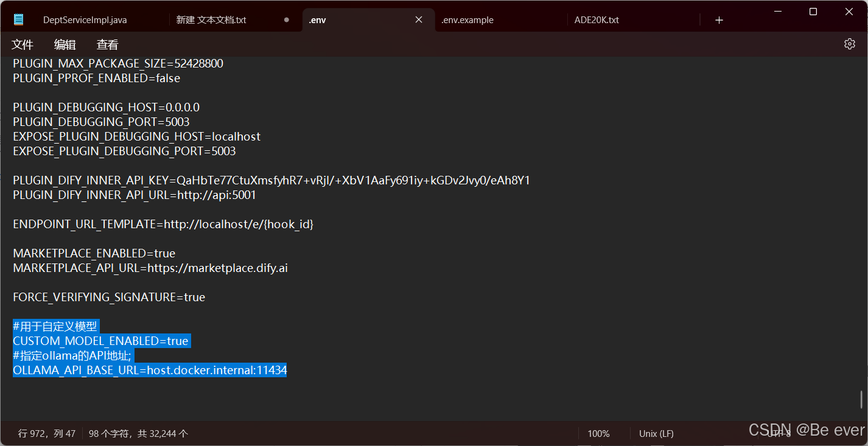
Task: Close the .env tab with its X icon
Action: click(x=418, y=19)
